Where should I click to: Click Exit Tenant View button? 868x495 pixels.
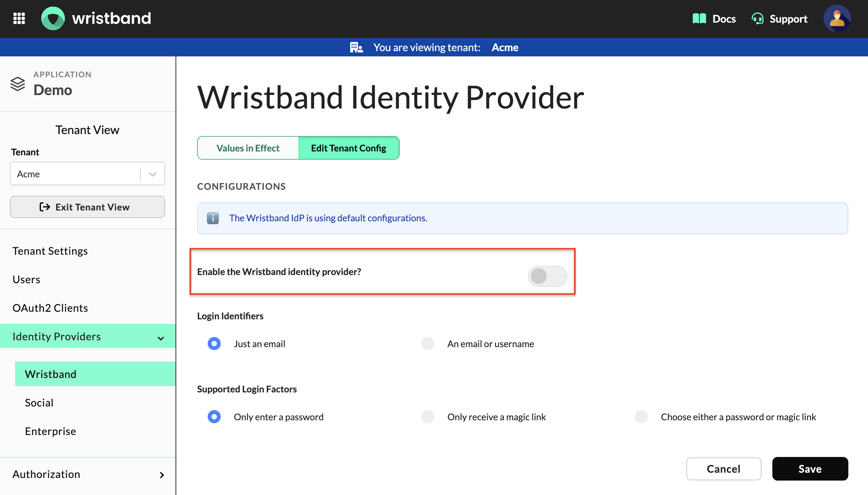tap(87, 207)
